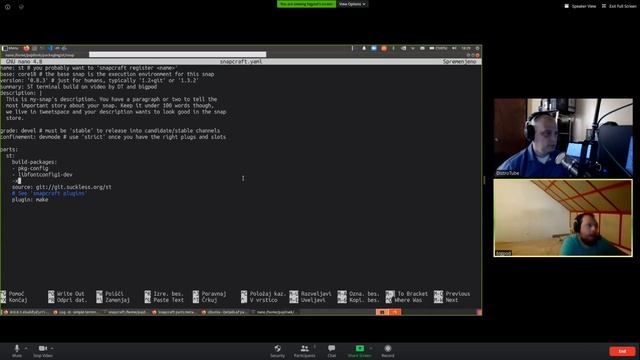Viewport: 640px width, 360px height.
Task: Click the red End meeting button
Action: (622, 351)
